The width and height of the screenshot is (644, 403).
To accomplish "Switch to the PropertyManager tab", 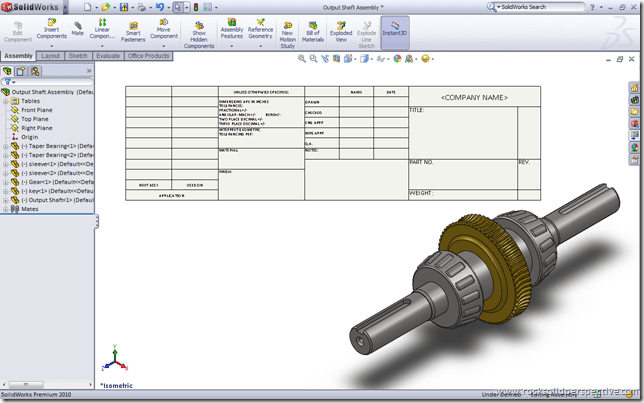I will tap(21, 71).
